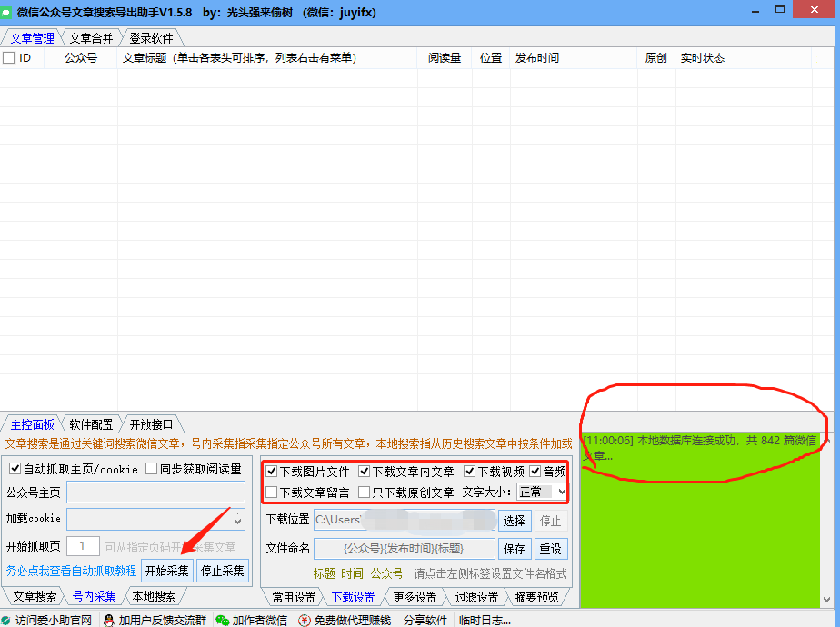Insert the 公众号 filename tag

386,573
